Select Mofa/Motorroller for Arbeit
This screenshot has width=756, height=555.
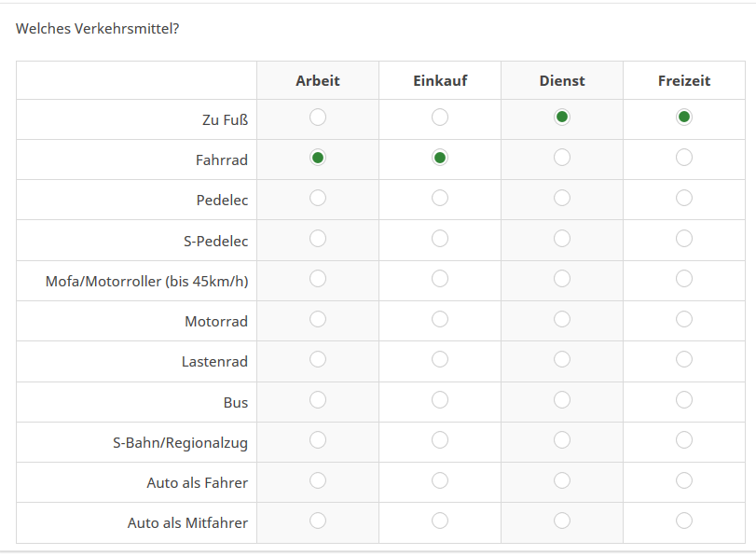pos(318,278)
